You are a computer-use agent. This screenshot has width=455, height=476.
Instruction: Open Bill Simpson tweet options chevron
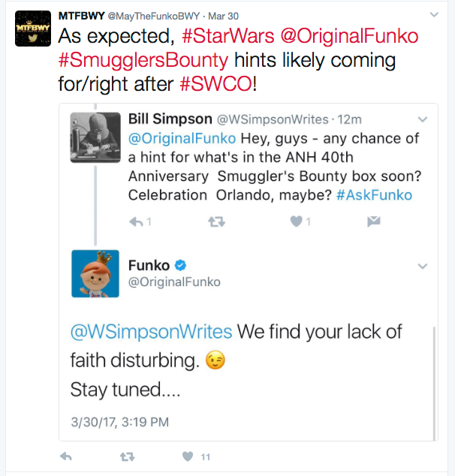422,119
